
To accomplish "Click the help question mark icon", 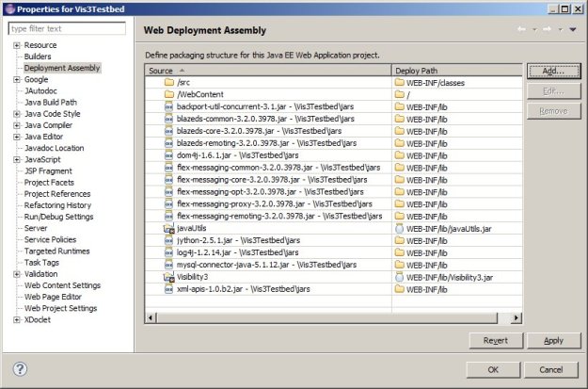I will tap(20, 368).
